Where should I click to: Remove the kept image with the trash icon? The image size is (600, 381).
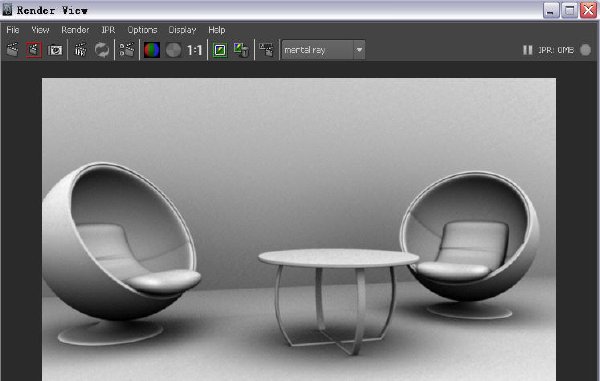pyautogui.click(x=241, y=50)
